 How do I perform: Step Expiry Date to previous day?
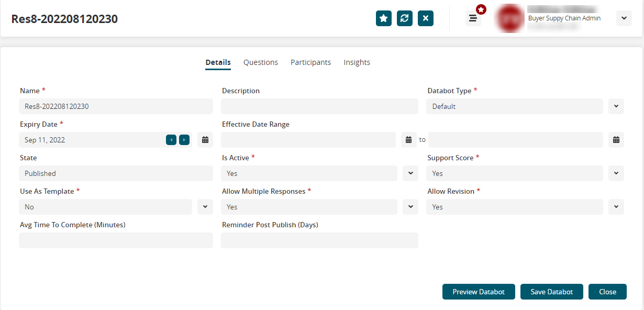tap(171, 140)
